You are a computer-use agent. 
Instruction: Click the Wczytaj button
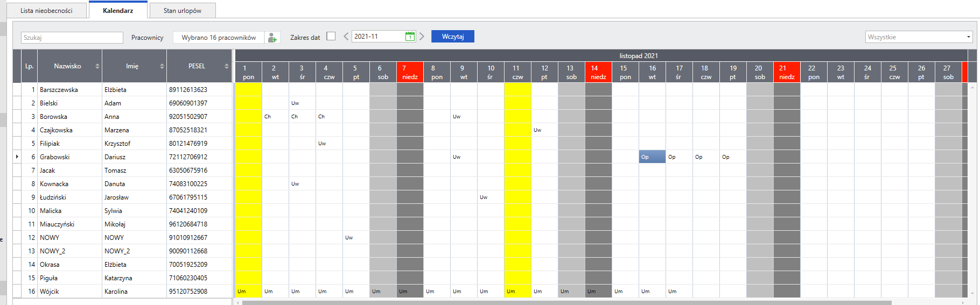tap(453, 37)
